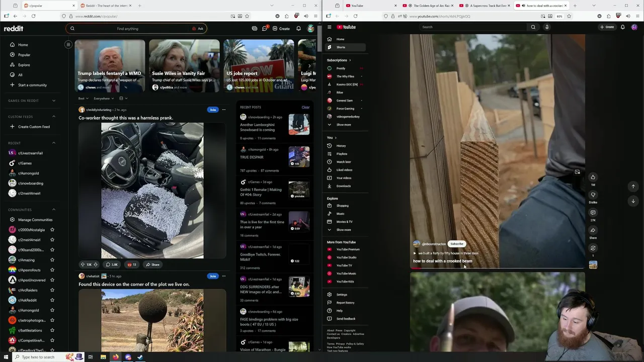
Task: Click Share on the prank post
Action: pos(152,264)
